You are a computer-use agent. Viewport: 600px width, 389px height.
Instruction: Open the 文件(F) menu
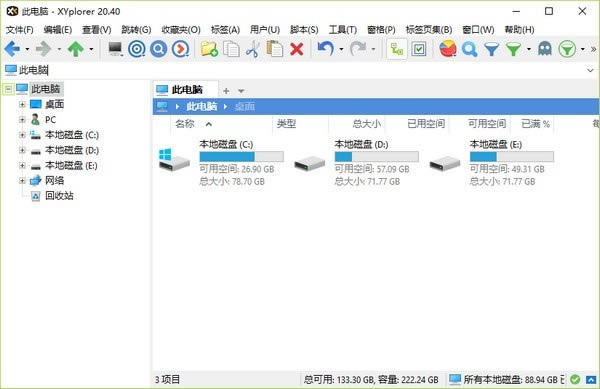coord(19,29)
